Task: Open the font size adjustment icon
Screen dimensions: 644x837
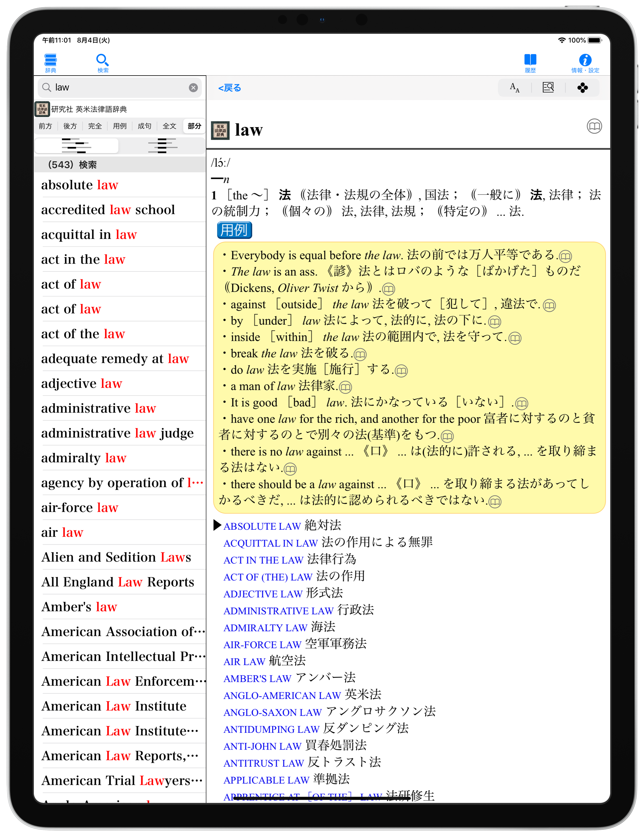Action: pos(514,88)
